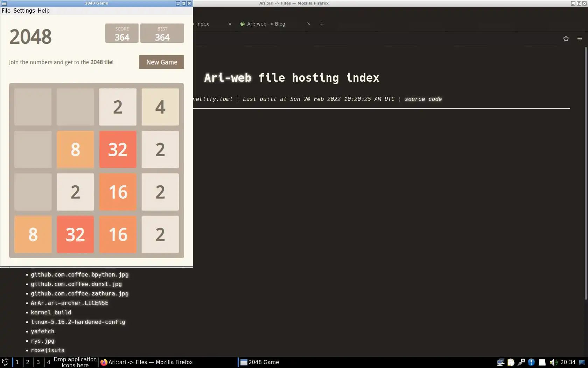Screen dimensions: 588x368
Task: Switch to workspace 2 in the taskbar
Action: 28,362
